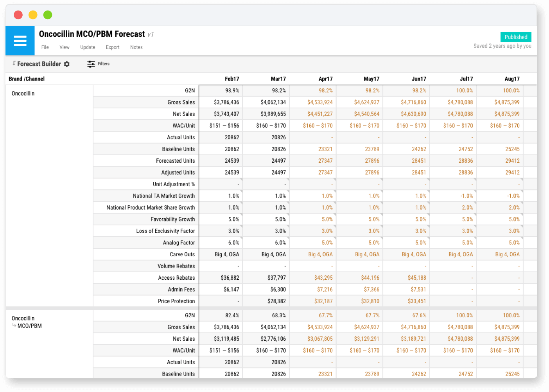The image size is (549, 392).
Task: Click the gear icon beside Forecast Builder
Action: [x=67, y=64]
